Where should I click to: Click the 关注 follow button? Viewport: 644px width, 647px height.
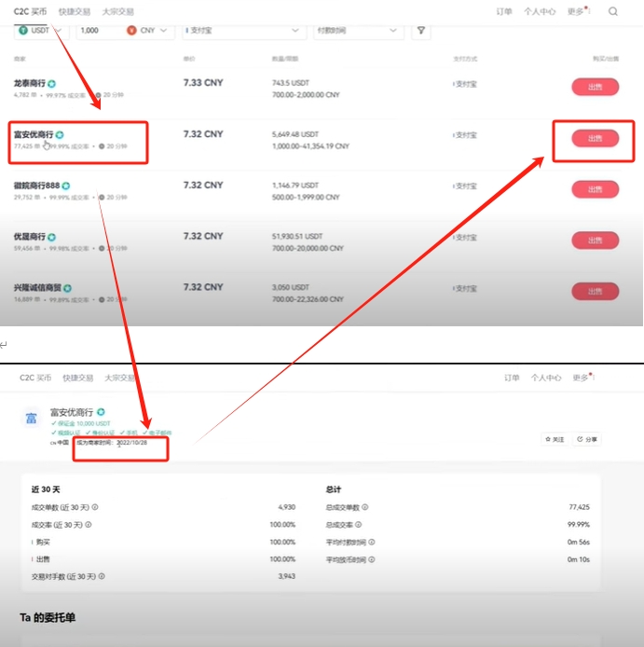tap(555, 439)
